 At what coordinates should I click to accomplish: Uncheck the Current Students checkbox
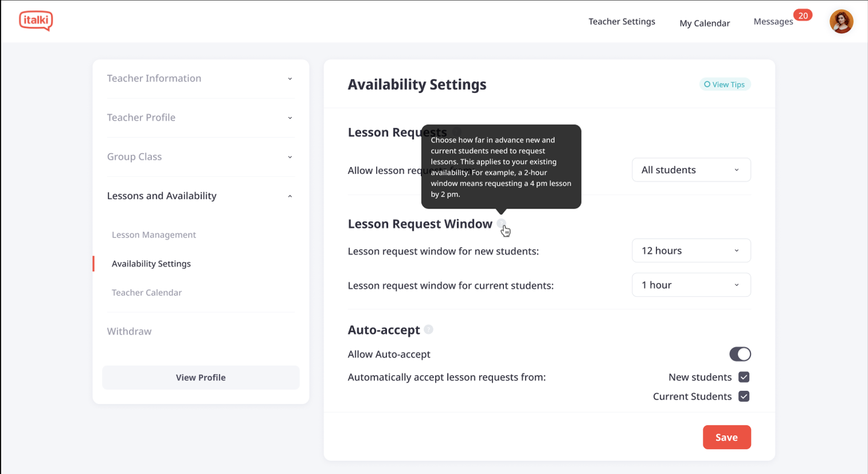click(744, 396)
